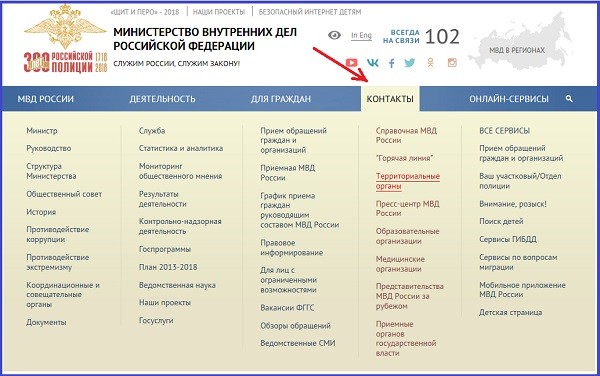This screenshot has height=376, width=600.
Task: Open Внимание, розыск! link
Action: 513,204
